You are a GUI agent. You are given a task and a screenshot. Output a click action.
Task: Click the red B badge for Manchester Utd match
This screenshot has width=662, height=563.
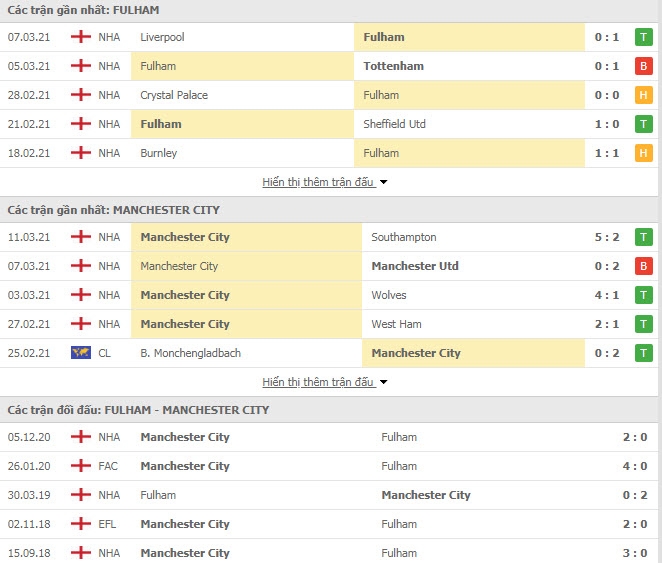644,266
